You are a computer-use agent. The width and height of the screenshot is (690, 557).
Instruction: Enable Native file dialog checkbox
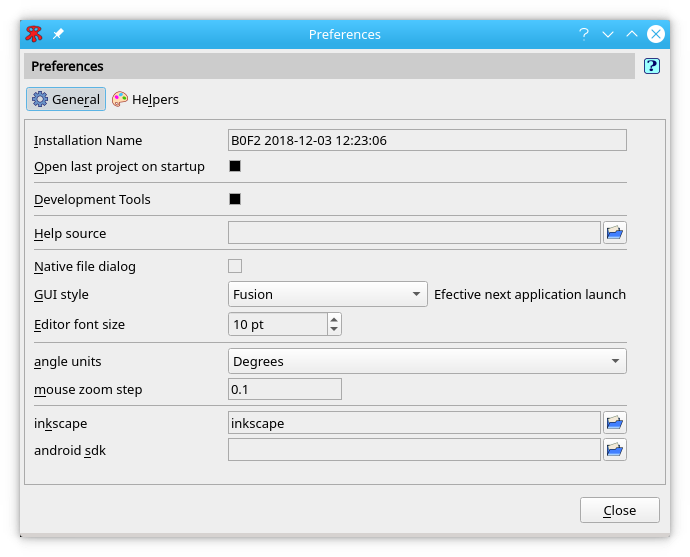tap(235, 266)
